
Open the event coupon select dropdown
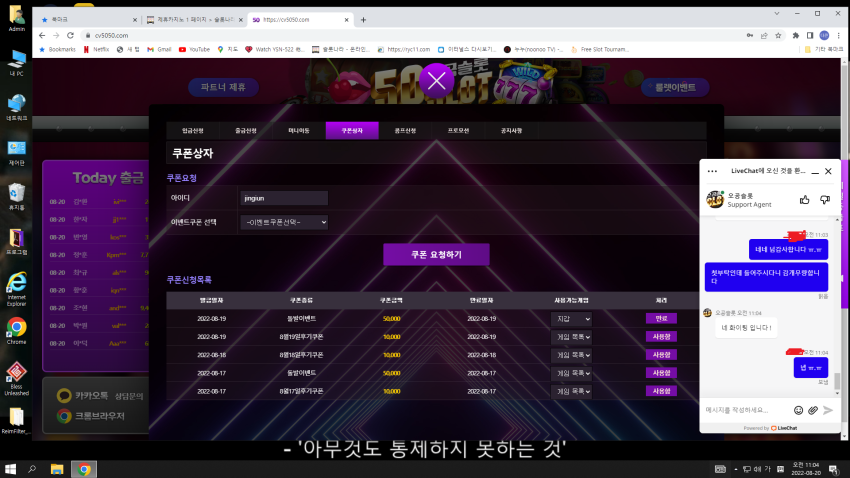tap(284, 222)
